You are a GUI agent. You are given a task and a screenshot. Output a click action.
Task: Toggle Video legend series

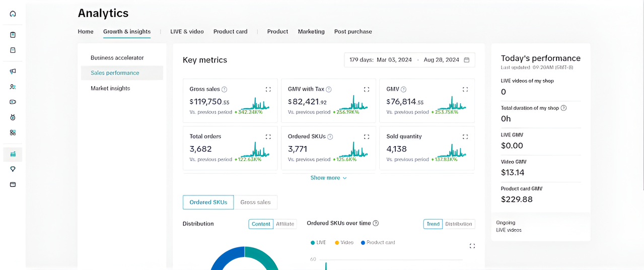344,242
